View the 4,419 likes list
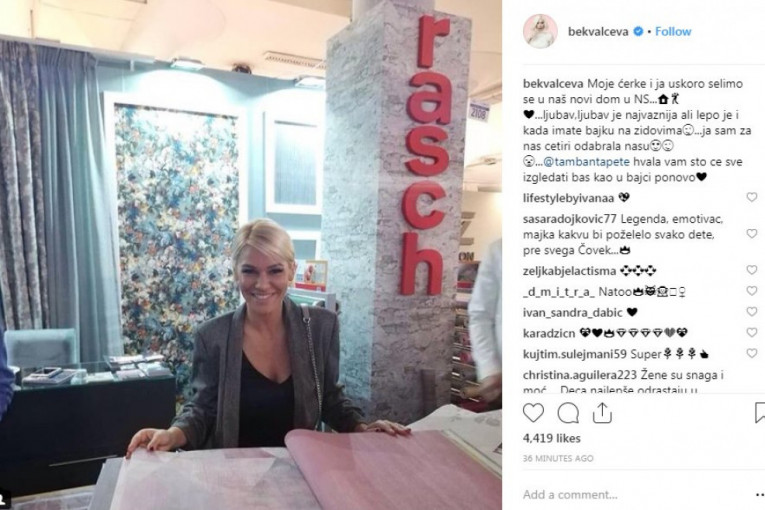The image size is (765, 510). (552, 438)
